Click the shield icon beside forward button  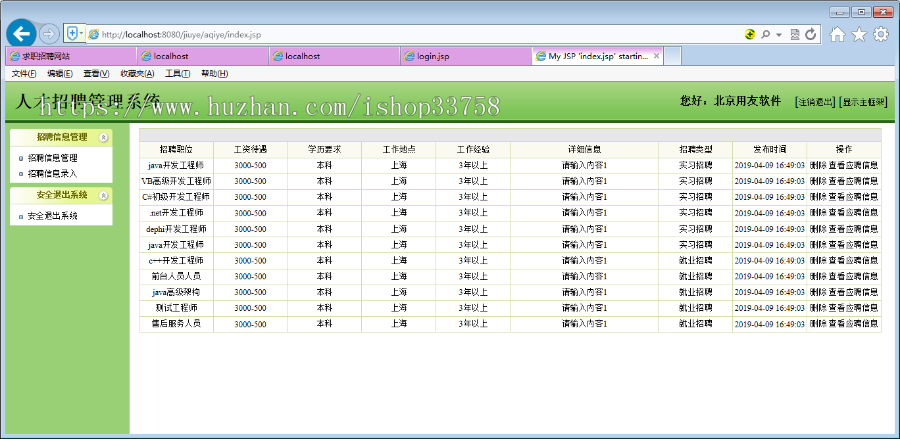pos(74,33)
